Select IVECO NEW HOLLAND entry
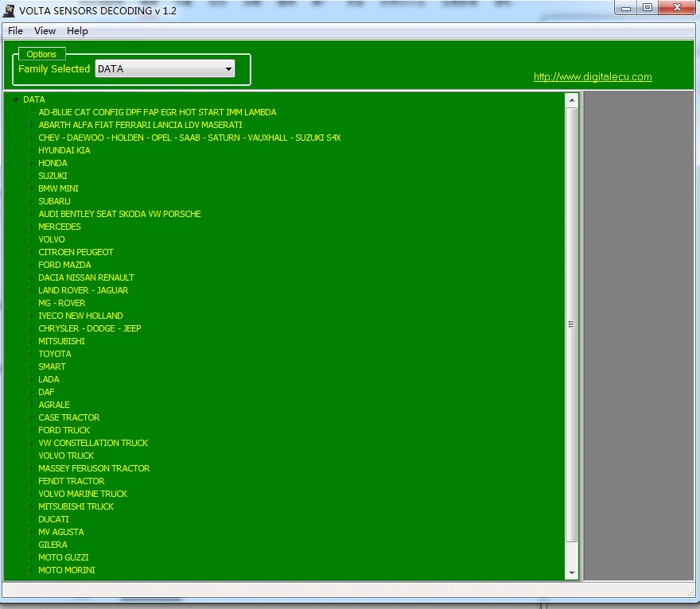The image size is (700, 609). 80,316
